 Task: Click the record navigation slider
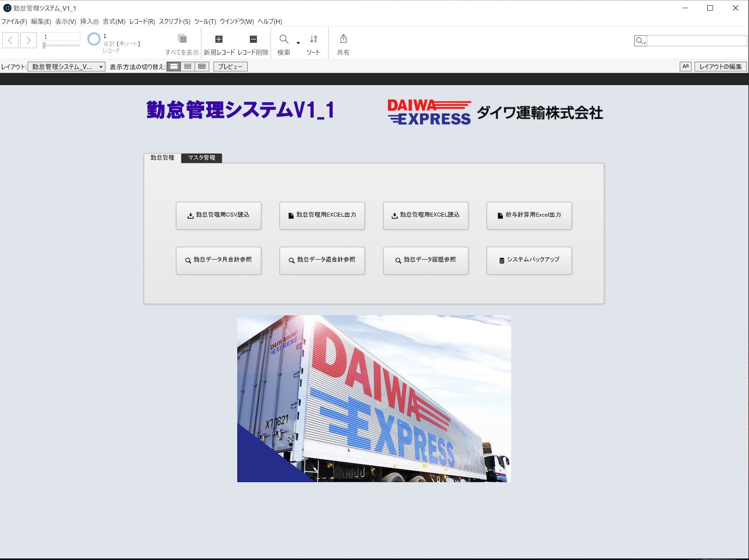(61, 45)
